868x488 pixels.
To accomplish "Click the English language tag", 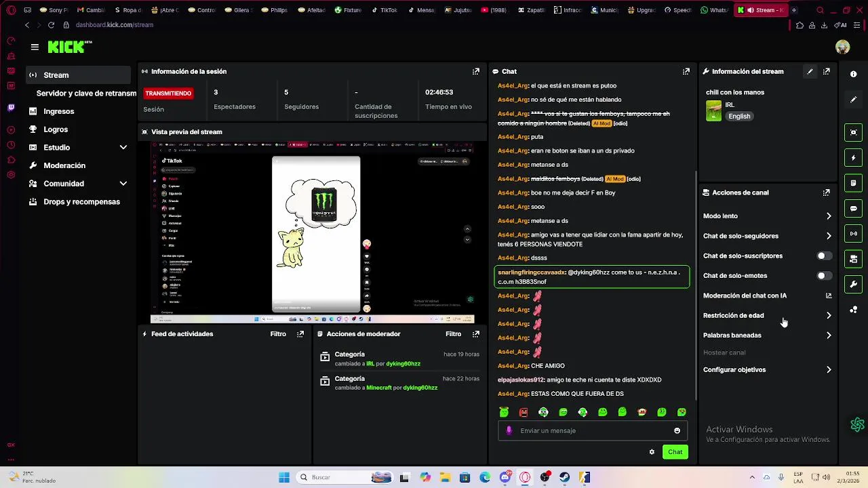I will [739, 117].
